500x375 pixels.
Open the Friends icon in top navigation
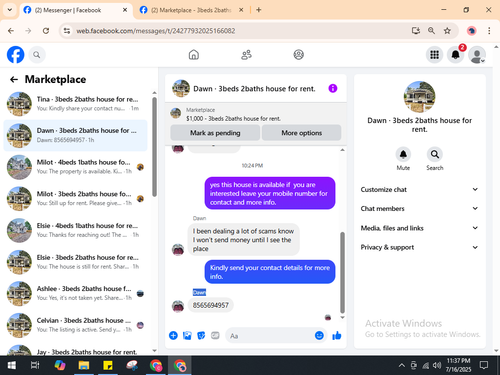[x=246, y=55]
